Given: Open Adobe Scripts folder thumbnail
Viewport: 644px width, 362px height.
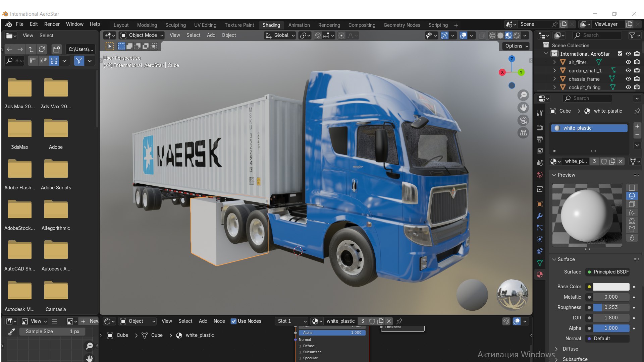Looking at the screenshot, I should click(56, 175).
